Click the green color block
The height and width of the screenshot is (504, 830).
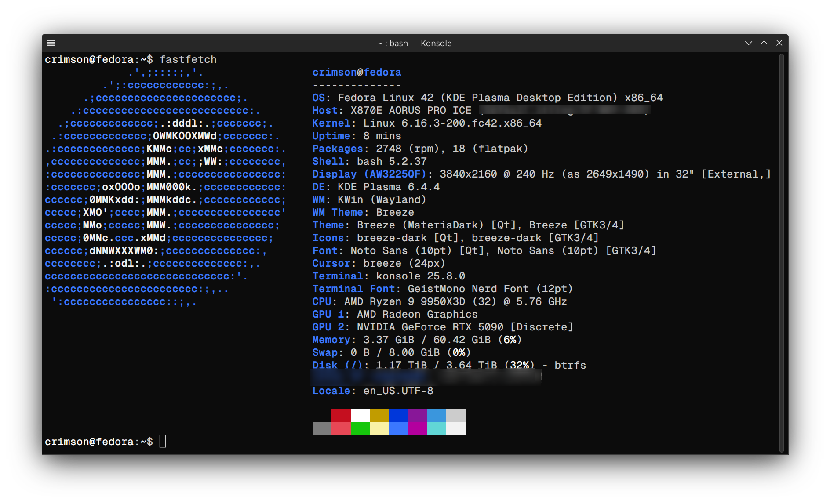[360, 428]
